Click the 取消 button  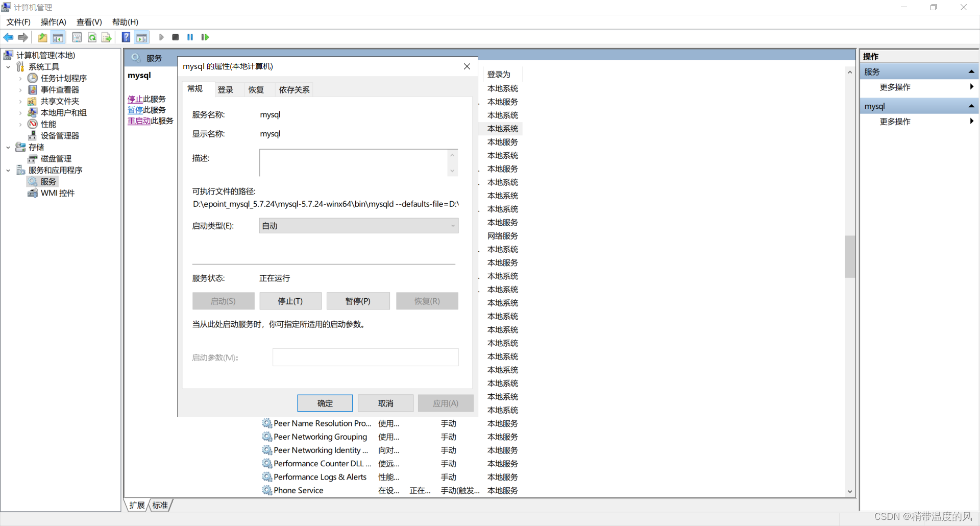tap(386, 403)
